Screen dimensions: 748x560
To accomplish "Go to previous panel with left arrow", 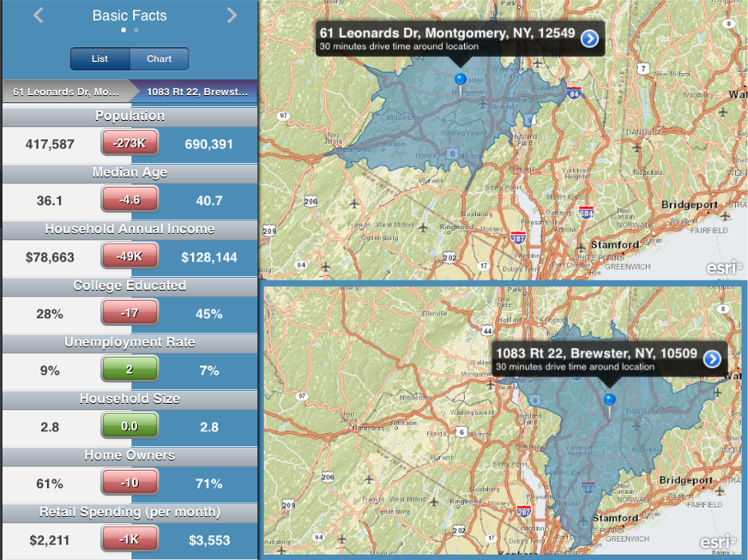I will click(x=39, y=15).
